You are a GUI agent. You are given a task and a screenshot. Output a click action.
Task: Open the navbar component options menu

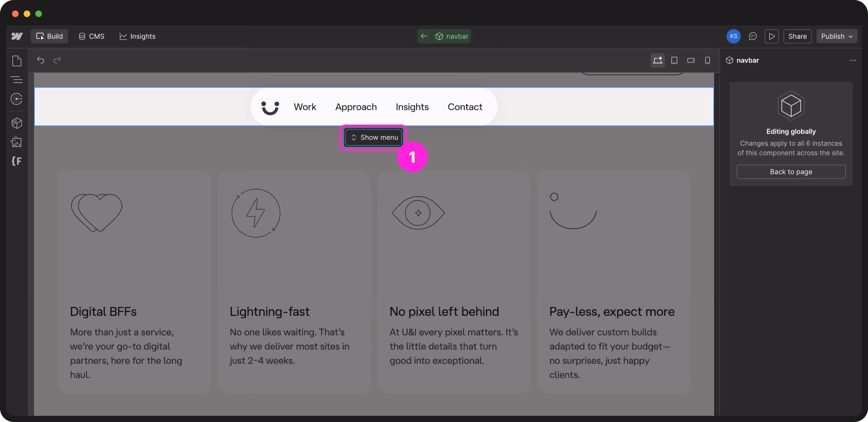click(x=853, y=60)
